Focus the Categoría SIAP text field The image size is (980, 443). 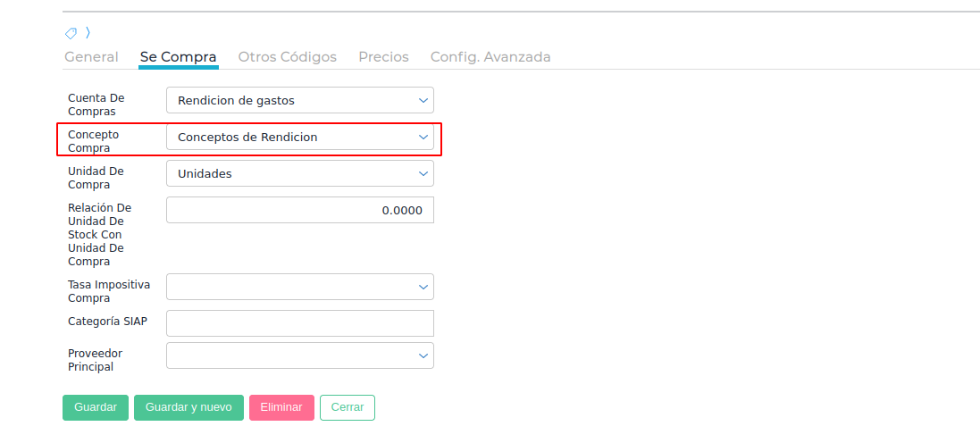300,323
